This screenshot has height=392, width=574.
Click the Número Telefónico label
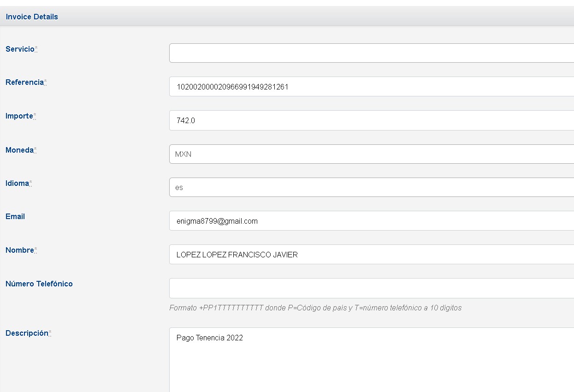click(39, 284)
